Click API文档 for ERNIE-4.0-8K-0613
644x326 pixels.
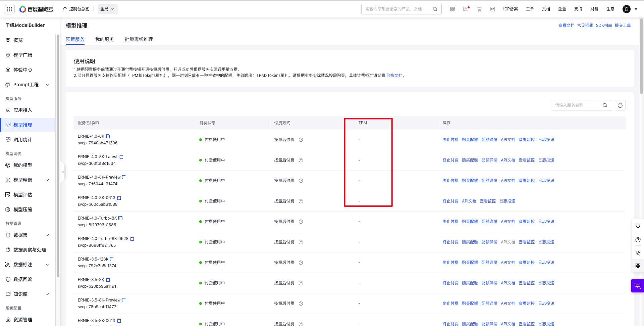pyautogui.click(x=469, y=201)
